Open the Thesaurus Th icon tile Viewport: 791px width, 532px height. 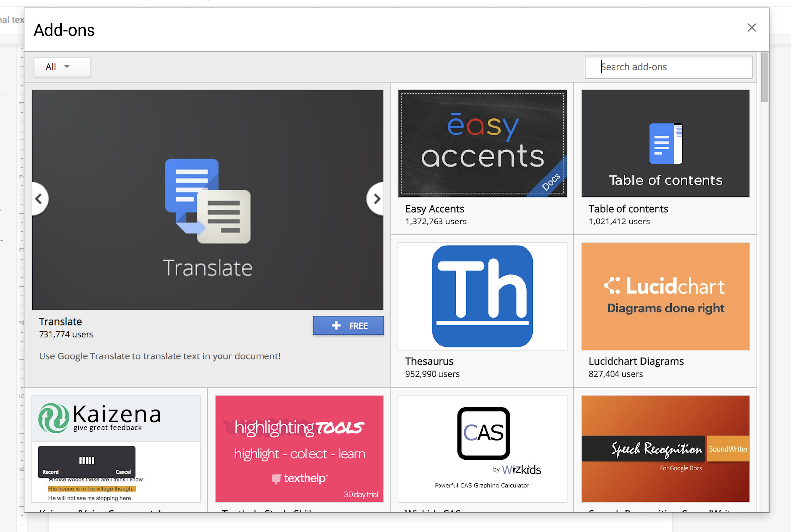[483, 296]
